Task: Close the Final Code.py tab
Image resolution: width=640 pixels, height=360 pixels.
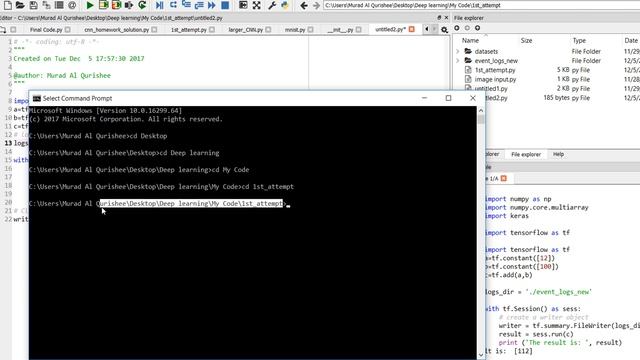Action: point(68,30)
